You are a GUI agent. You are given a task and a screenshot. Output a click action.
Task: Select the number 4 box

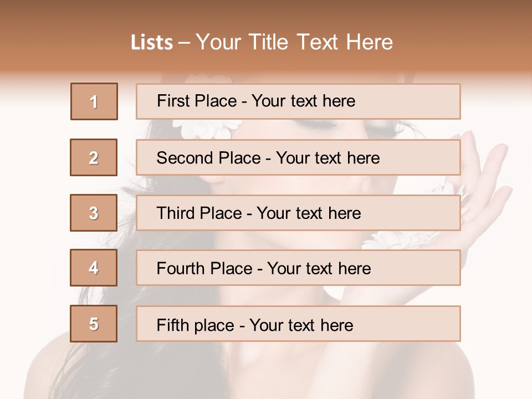pos(94,268)
